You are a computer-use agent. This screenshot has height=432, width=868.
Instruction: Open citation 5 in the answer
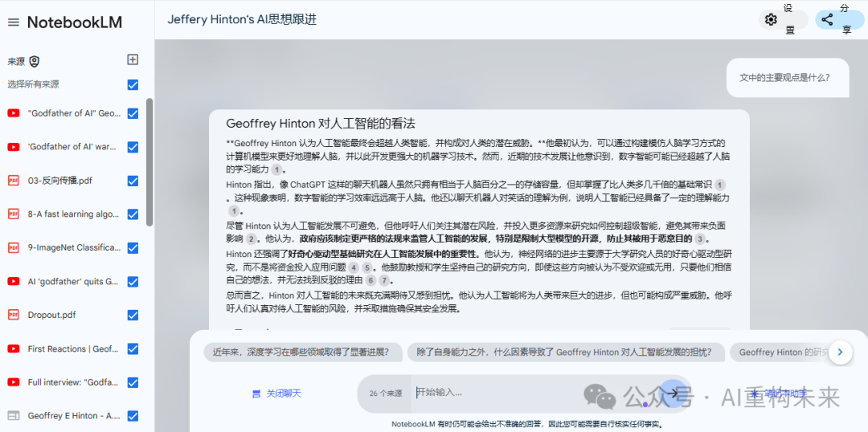(367, 267)
